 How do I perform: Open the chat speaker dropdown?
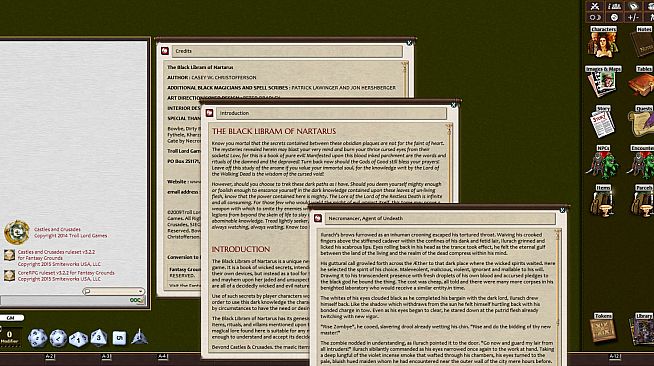pyautogui.click(x=113, y=291)
